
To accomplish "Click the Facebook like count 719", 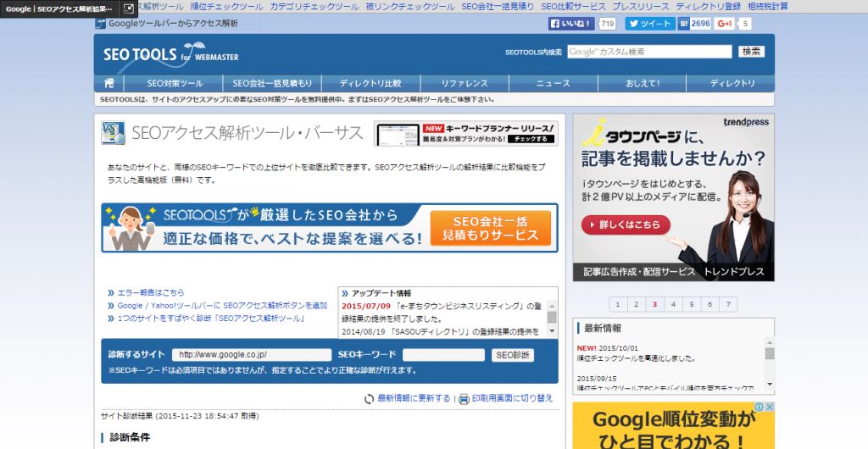I will (607, 24).
